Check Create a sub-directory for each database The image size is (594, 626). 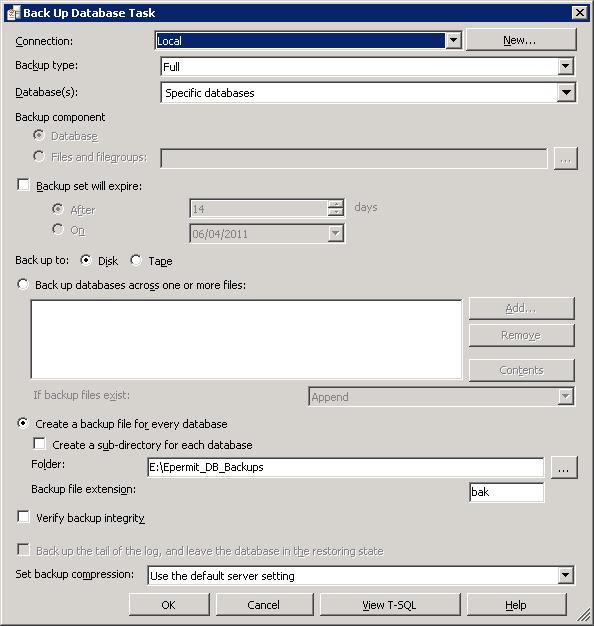40,444
